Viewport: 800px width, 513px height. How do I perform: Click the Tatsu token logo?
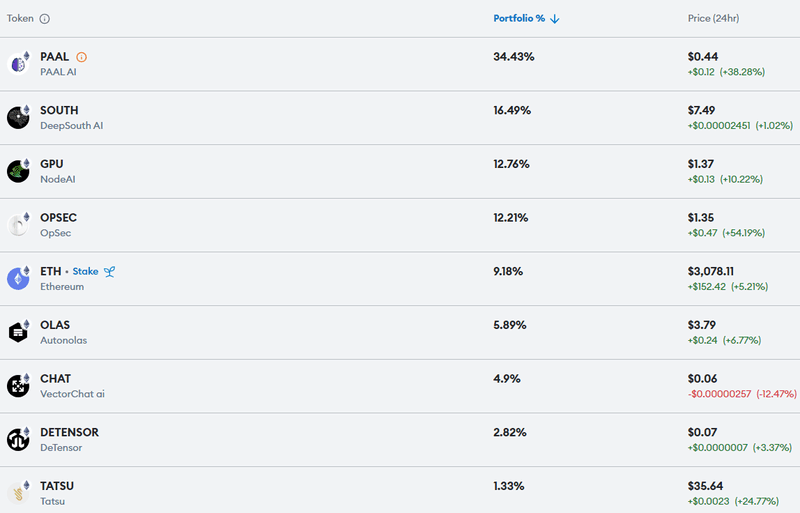[x=18, y=493]
